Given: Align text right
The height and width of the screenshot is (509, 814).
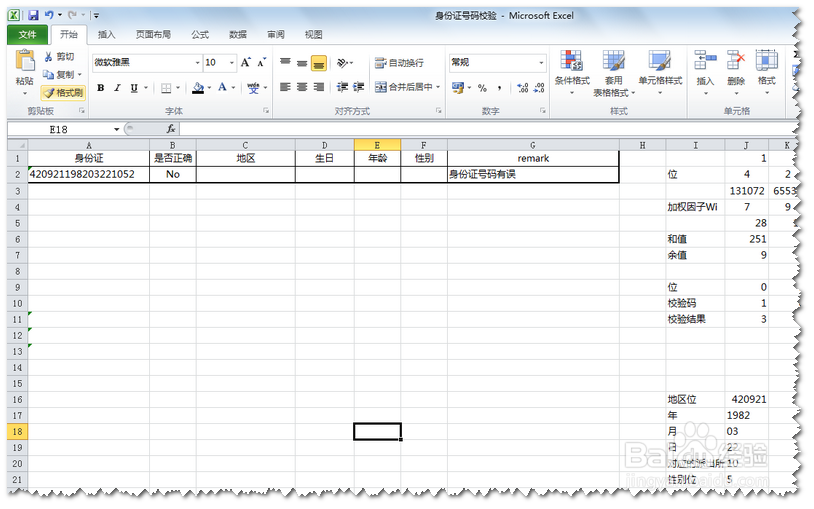Looking at the screenshot, I should (x=319, y=87).
